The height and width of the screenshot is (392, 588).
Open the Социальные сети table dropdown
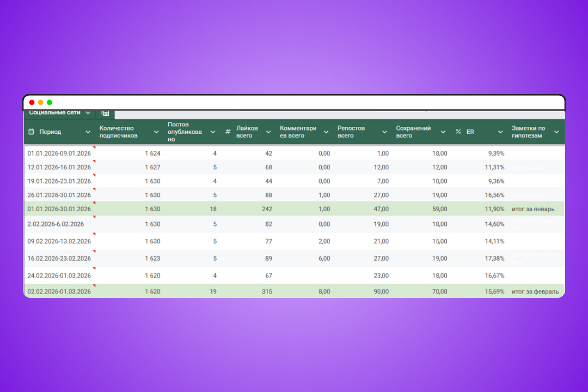(87, 113)
